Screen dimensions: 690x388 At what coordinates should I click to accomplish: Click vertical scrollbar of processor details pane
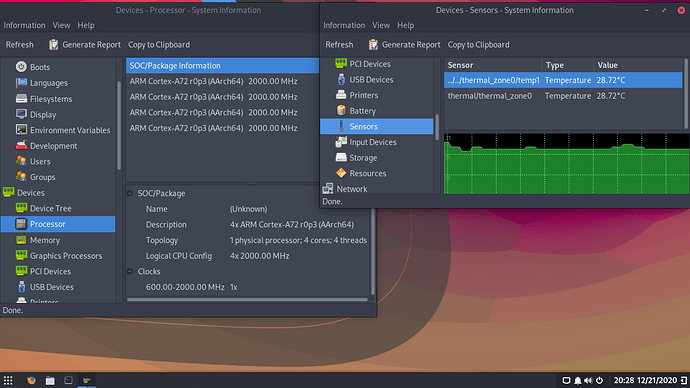(x=373, y=252)
